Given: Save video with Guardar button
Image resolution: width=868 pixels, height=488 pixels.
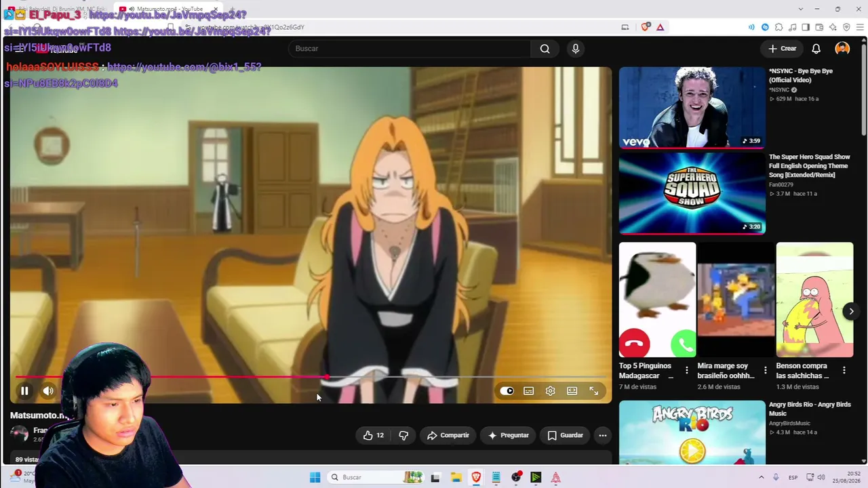Looking at the screenshot, I should 565,435.
